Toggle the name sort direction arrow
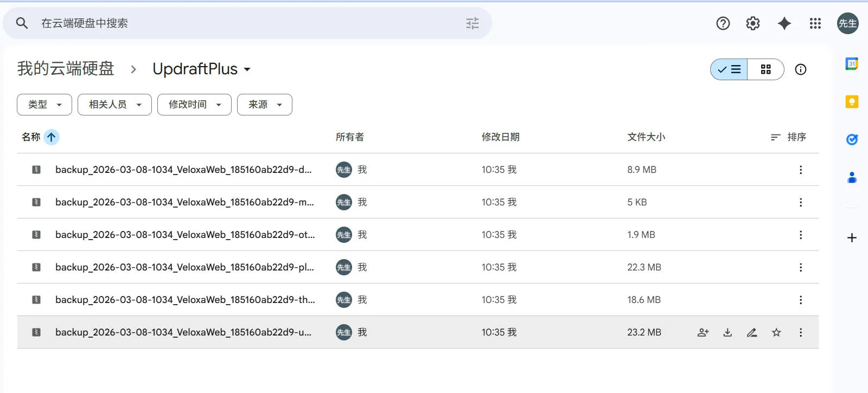 pos(52,137)
